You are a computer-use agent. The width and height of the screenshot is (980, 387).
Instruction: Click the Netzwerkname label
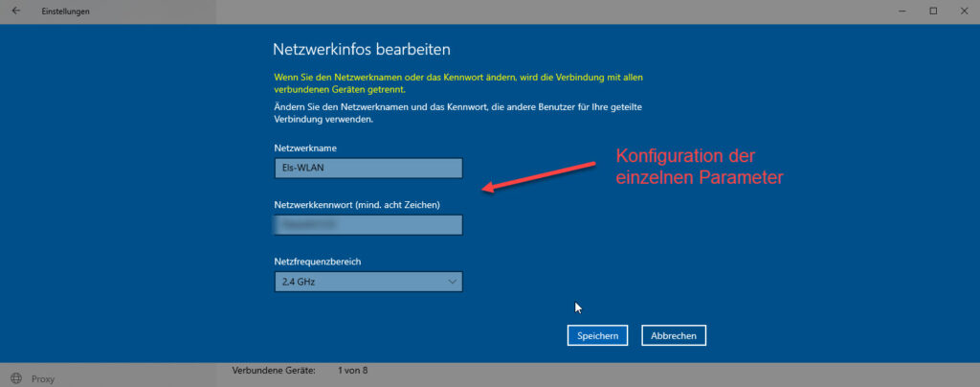(x=305, y=148)
